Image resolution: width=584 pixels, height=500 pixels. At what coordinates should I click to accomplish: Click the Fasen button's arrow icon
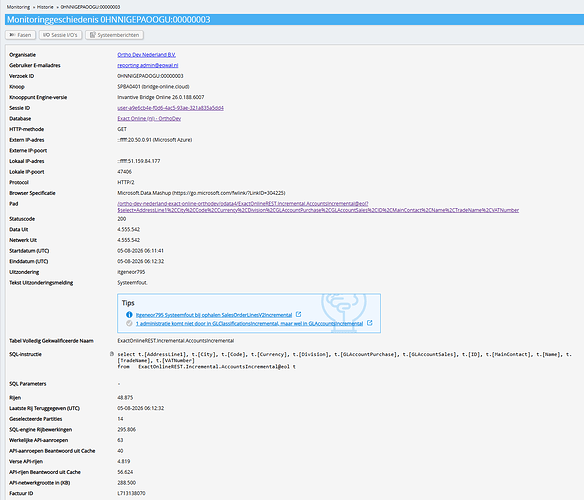click(12, 35)
